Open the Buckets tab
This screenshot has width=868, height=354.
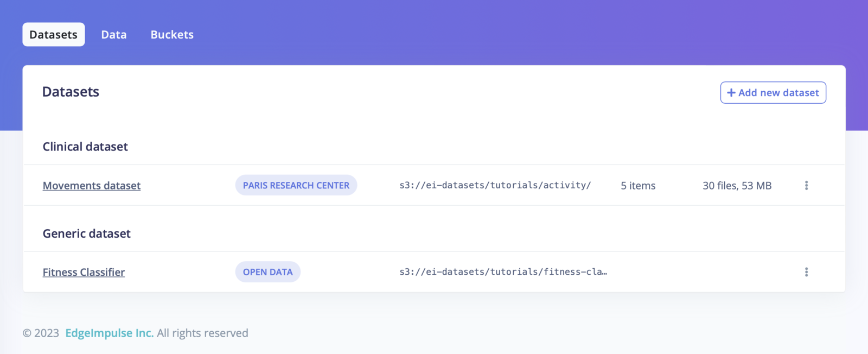[x=172, y=34]
